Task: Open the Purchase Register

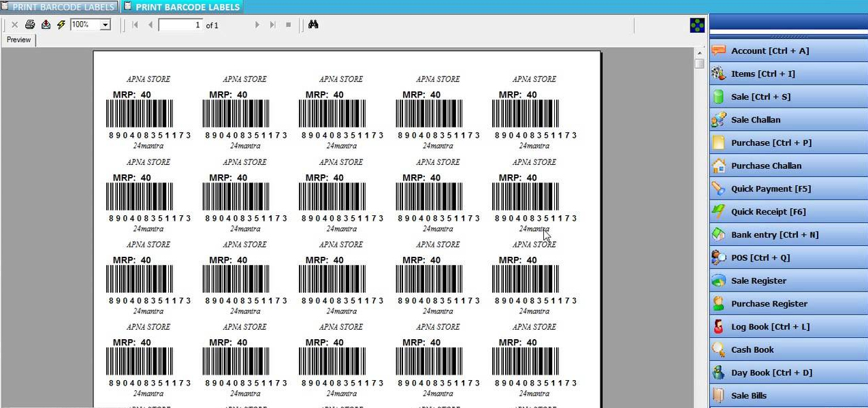Action: (788, 304)
